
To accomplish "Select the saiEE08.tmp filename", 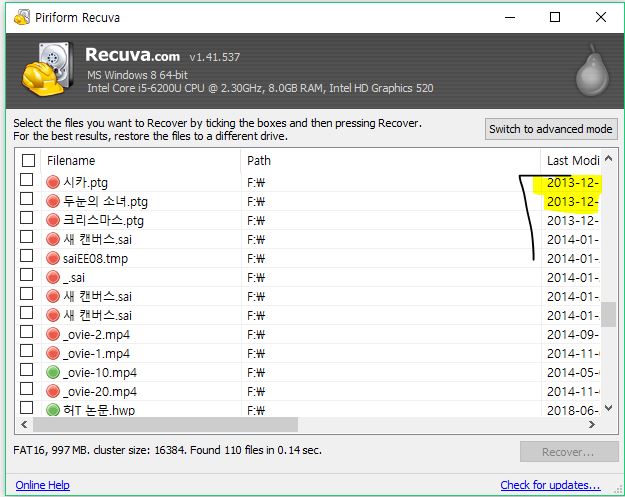I will pos(95,259).
